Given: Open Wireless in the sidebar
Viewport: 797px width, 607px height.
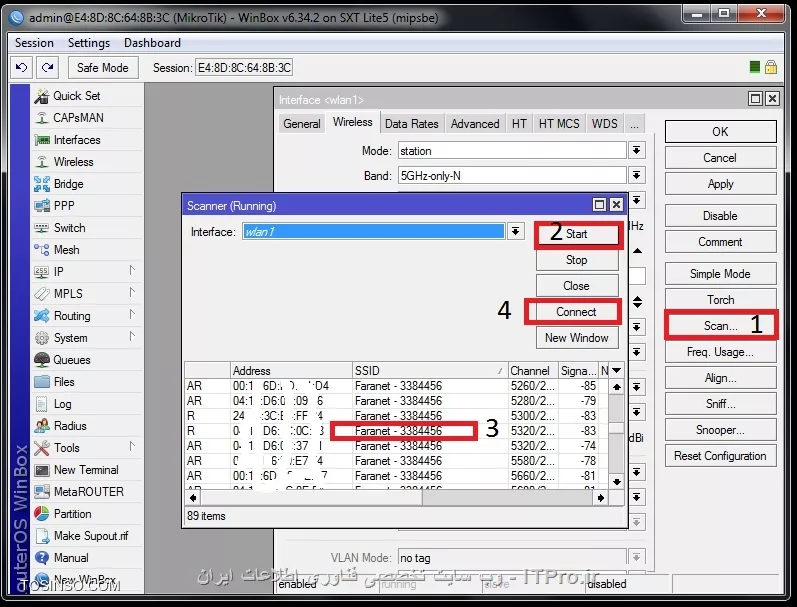Looking at the screenshot, I should coord(73,162).
